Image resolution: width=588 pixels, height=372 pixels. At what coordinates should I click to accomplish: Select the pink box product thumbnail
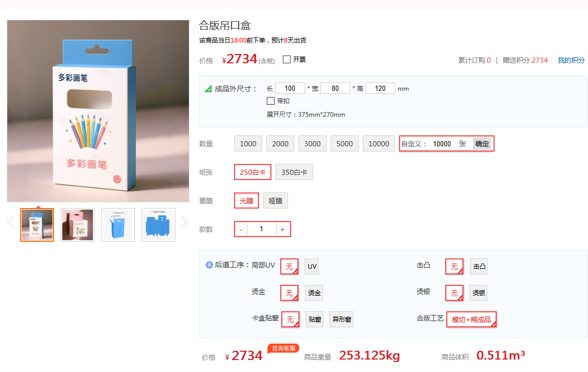point(77,225)
